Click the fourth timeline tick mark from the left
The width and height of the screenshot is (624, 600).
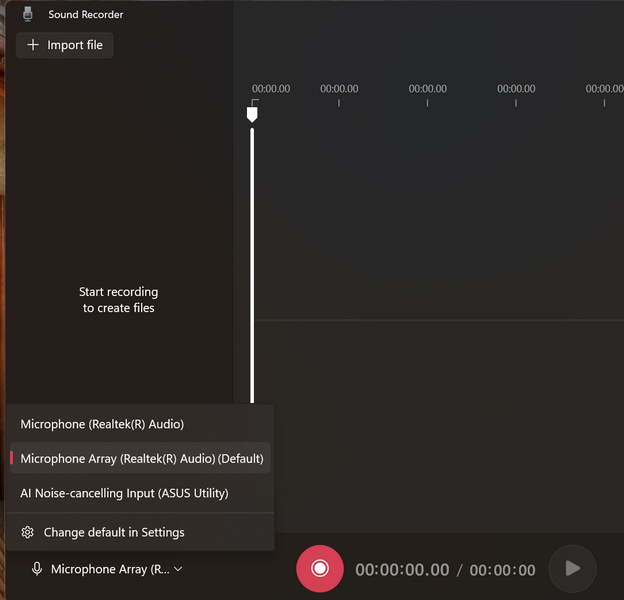click(516, 102)
